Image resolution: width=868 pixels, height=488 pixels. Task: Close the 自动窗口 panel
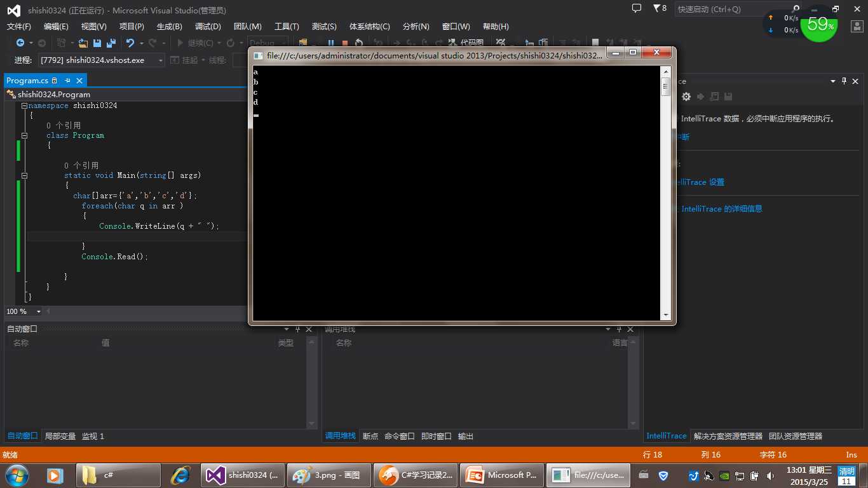pos(309,329)
